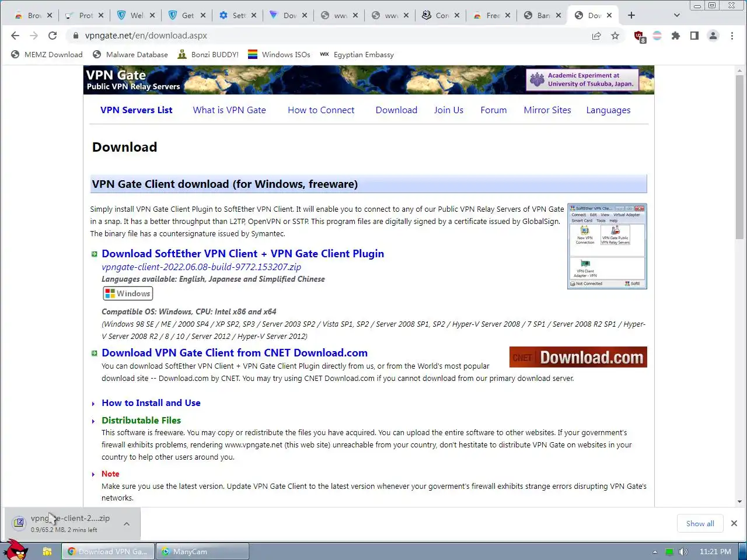
Task: Reload the vpngate.net page
Action: pos(53,36)
